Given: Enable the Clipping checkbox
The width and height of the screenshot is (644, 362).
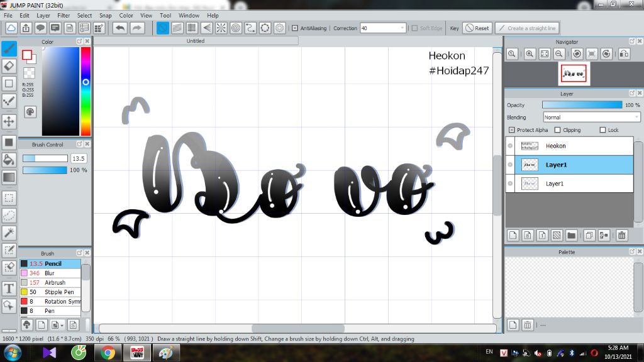Looking at the screenshot, I should pyautogui.click(x=557, y=129).
